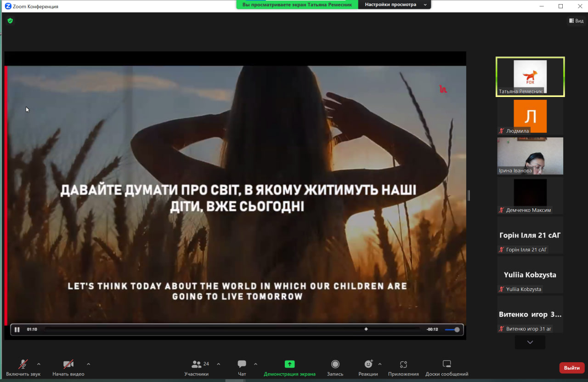
Task: Click the video elapsed time 01:10
Action: pos(32,329)
